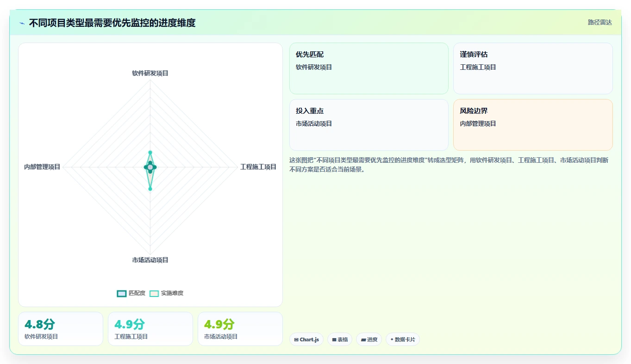Screen dimensions: 631x364
Task: Select the 进度 tag chip
Action: pyautogui.click(x=369, y=339)
